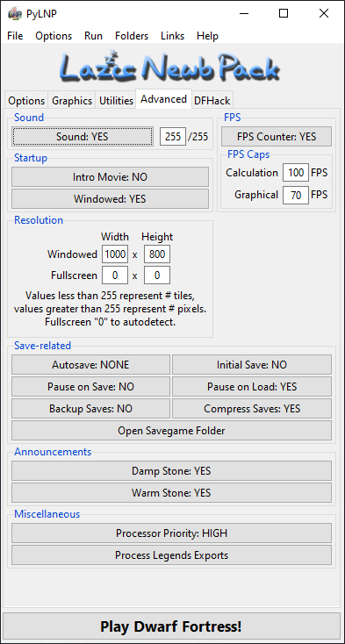Click the PyLNP title bar app icon

coord(15,13)
